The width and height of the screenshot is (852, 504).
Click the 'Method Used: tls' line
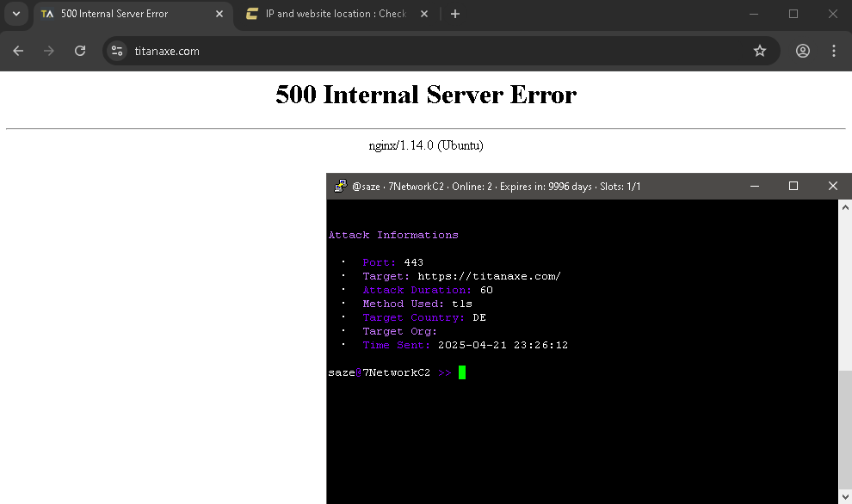(x=417, y=304)
